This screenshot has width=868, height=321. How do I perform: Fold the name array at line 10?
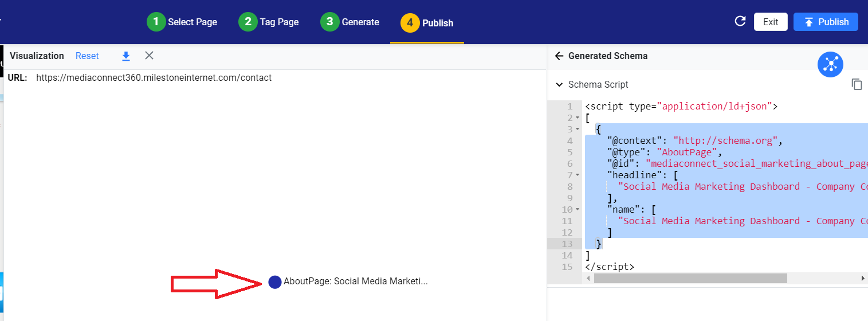(578, 209)
